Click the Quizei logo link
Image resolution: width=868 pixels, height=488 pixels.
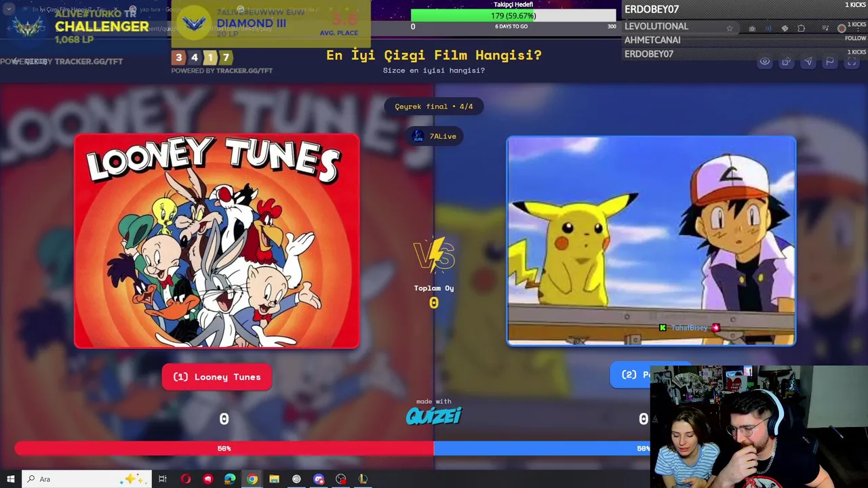tap(434, 415)
